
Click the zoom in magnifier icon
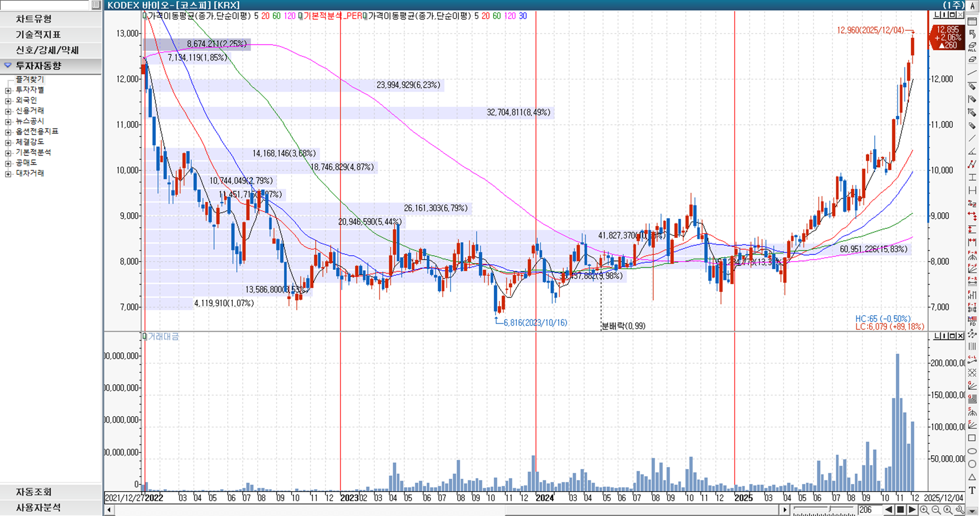tap(924, 510)
